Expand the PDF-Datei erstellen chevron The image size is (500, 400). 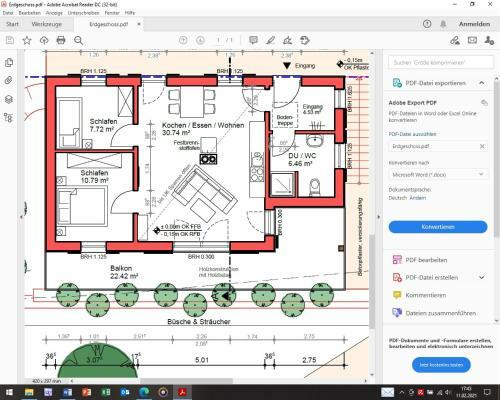(x=482, y=277)
